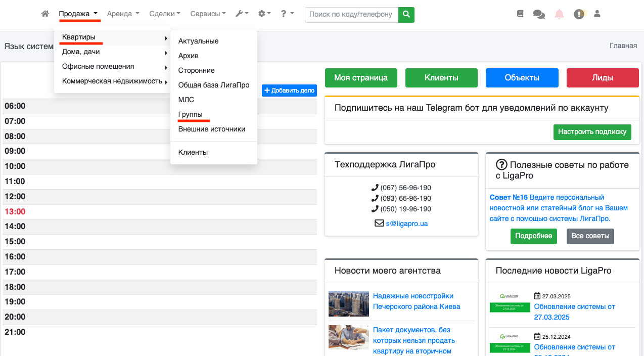
Task: Click the Настроить подписку button
Action: click(x=592, y=131)
